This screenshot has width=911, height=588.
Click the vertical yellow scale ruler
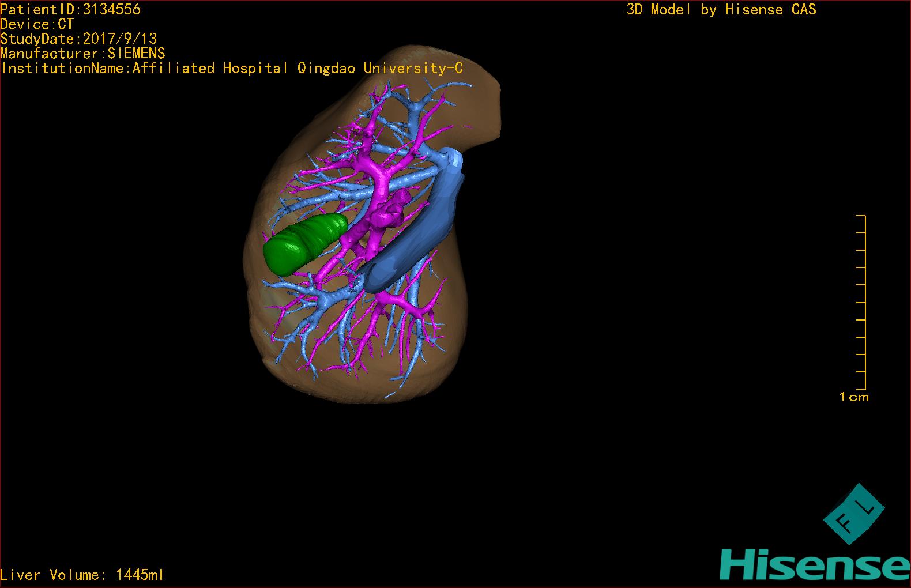(x=865, y=303)
